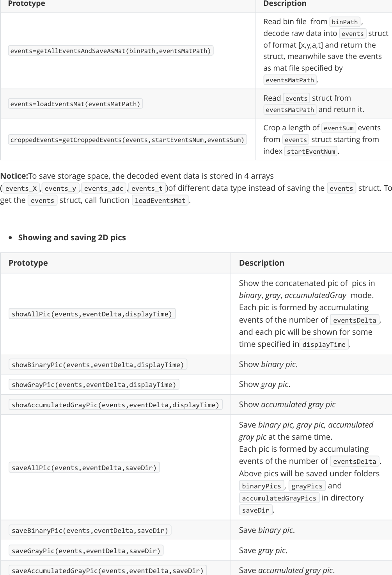392x575 pixels.
Task: Select the showBinaryPic prototype code
Action: (98, 365)
